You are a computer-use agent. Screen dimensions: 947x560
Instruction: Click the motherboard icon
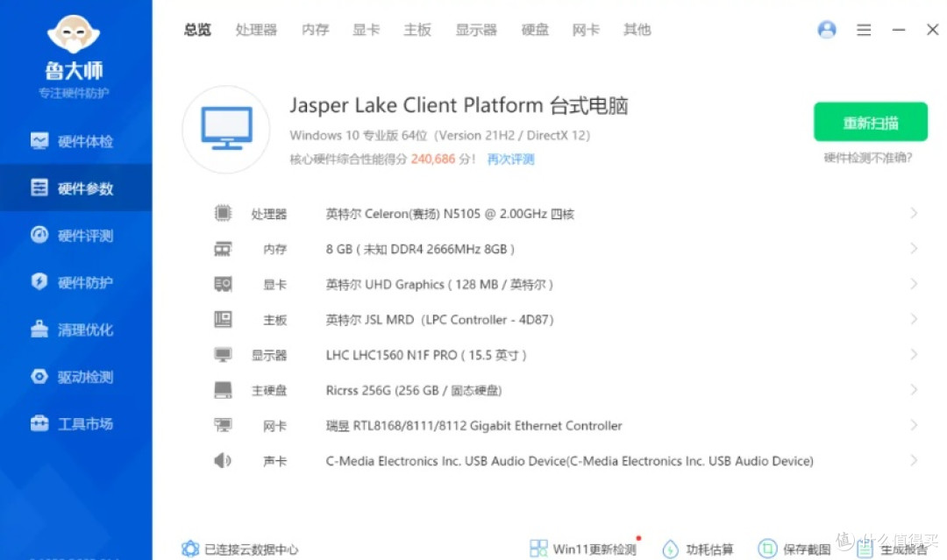click(x=223, y=319)
